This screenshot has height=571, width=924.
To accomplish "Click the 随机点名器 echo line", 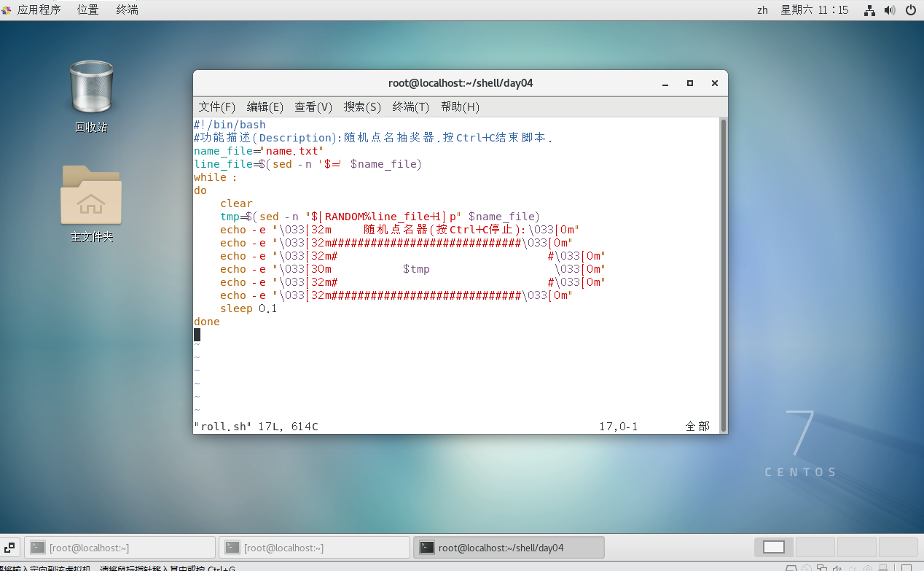I will tap(399, 230).
